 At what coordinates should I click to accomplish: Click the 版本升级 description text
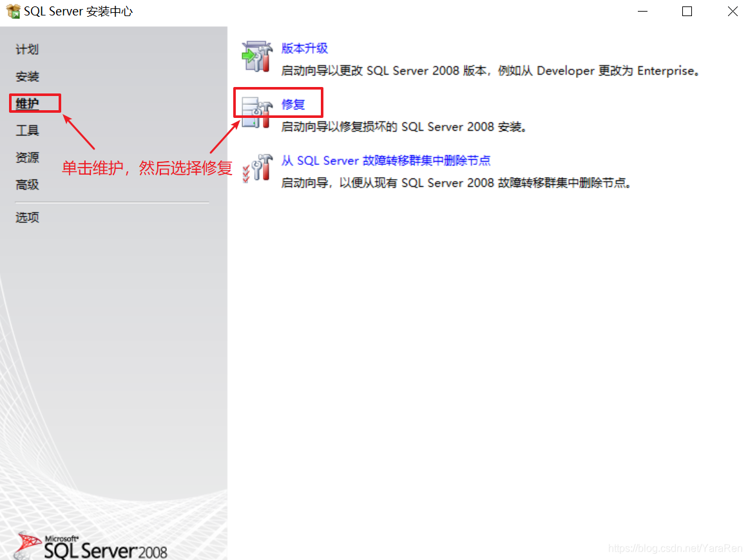(x=490, y=71)
